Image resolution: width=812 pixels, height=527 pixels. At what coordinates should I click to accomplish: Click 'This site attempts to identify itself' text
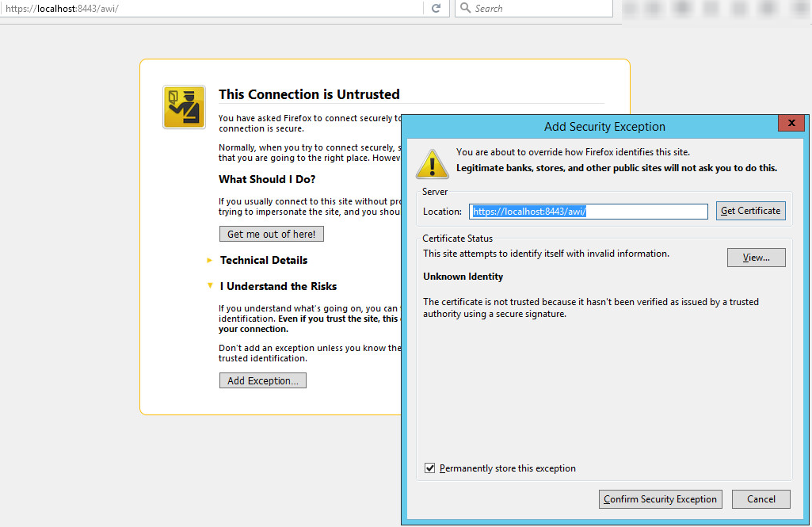pyautogui.click(x=546, y=254)
